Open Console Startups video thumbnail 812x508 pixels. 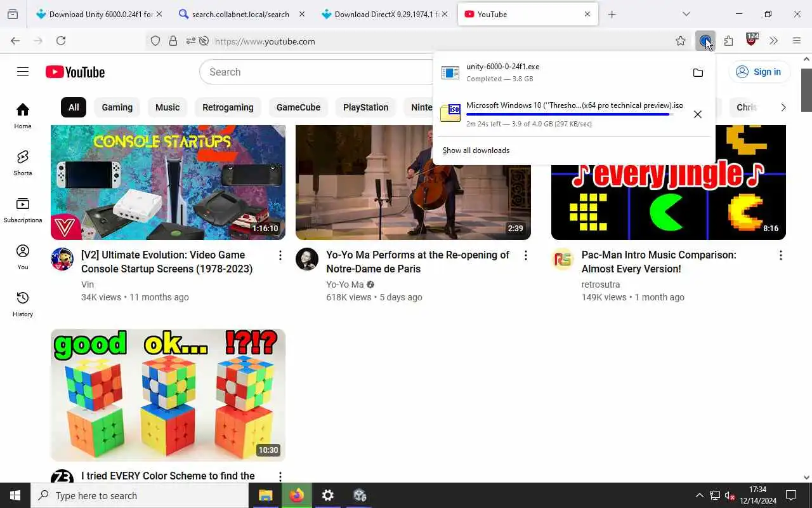click(x=168, y=182)
